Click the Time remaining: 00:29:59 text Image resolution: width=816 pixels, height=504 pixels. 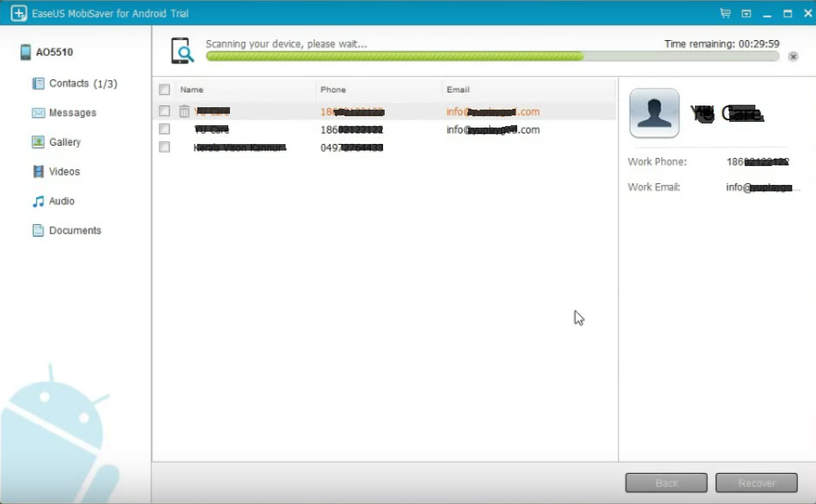pos(722,43)
